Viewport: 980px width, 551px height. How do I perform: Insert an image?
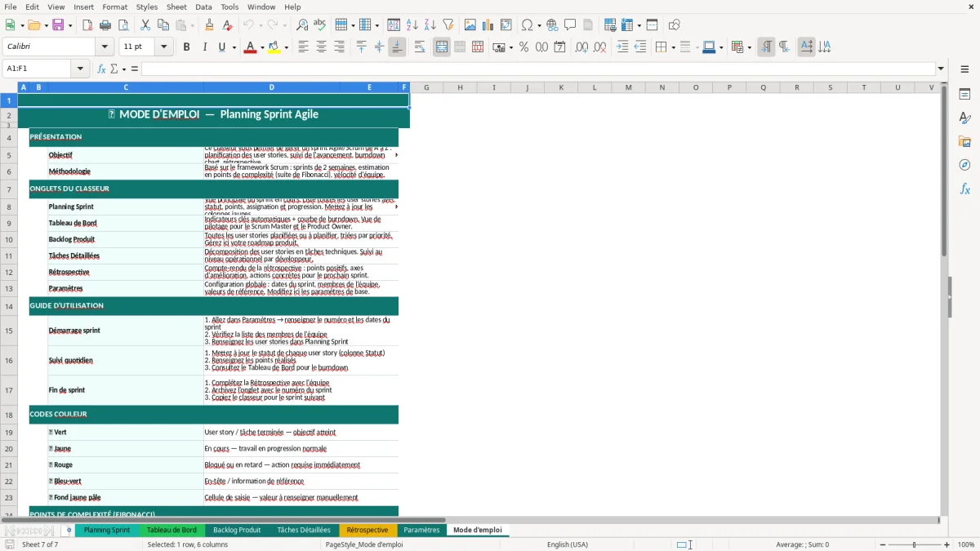[470, 25]
